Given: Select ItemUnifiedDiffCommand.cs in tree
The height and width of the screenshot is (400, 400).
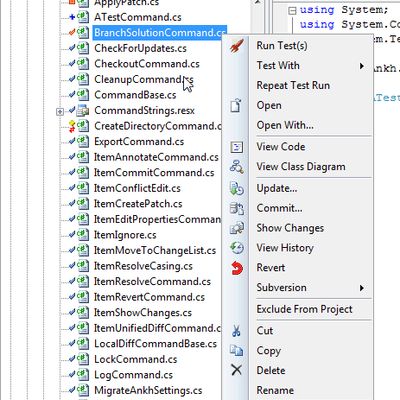Looking at the screenshot, I should 158,328.
